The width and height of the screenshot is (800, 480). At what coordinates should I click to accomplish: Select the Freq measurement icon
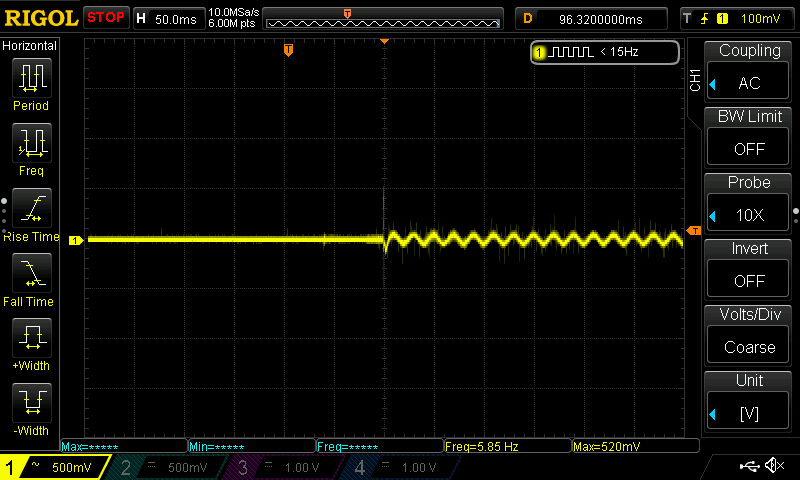point(31,143)
